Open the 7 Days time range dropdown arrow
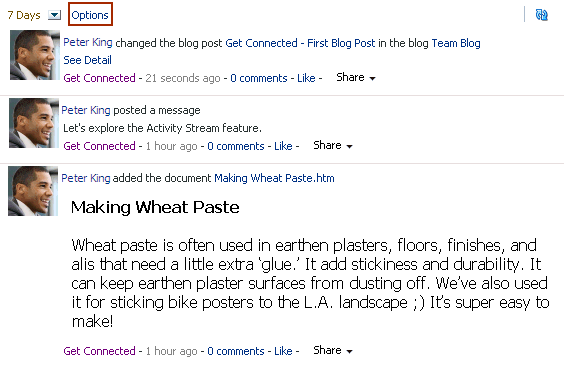 tap(55, 15)
